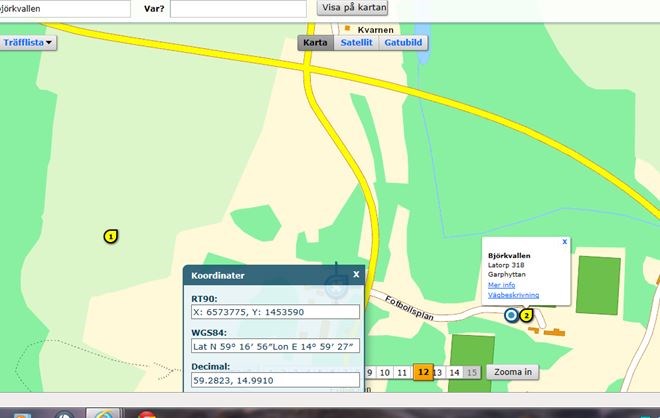This screenshot has width=660, height=418.
Task: Click yellow map marker number 2
Action: pos(527,315)
